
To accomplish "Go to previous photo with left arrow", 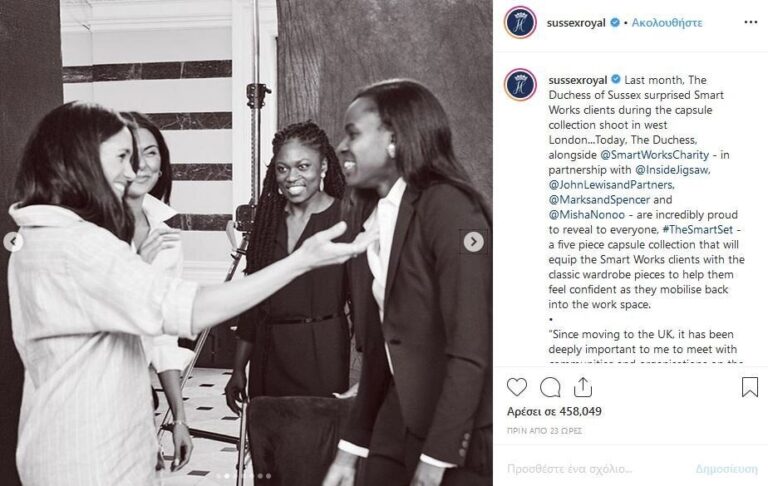I will [13, 242].
